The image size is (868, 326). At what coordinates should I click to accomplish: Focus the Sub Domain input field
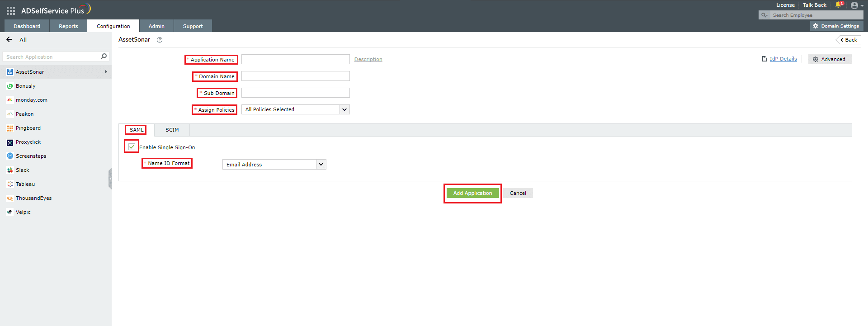pyautogui.click(x=296, y=93)
